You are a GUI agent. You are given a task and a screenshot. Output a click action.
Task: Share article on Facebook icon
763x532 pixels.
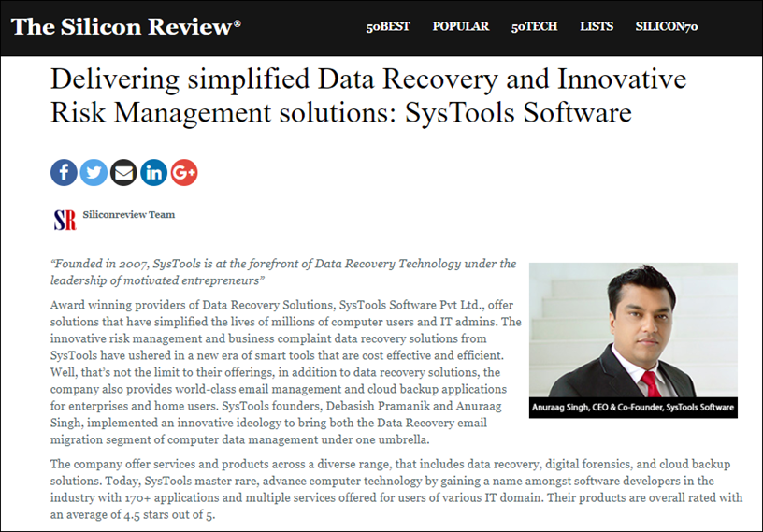[64, 172]
